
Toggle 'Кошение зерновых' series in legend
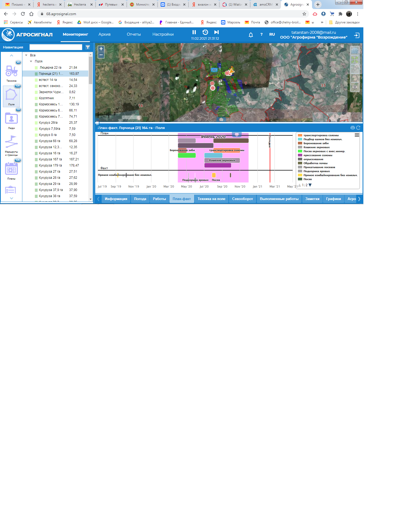click(316, 147)
